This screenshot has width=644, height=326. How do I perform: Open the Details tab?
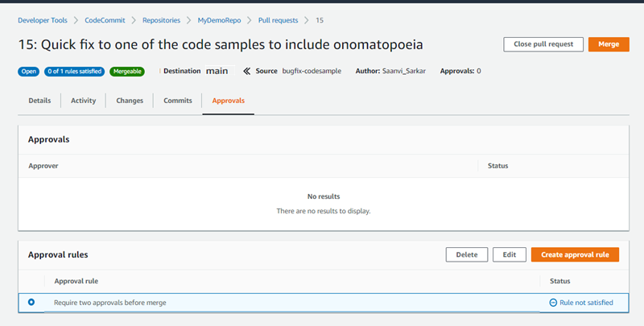pyautogui.click(x=39, y=101)
